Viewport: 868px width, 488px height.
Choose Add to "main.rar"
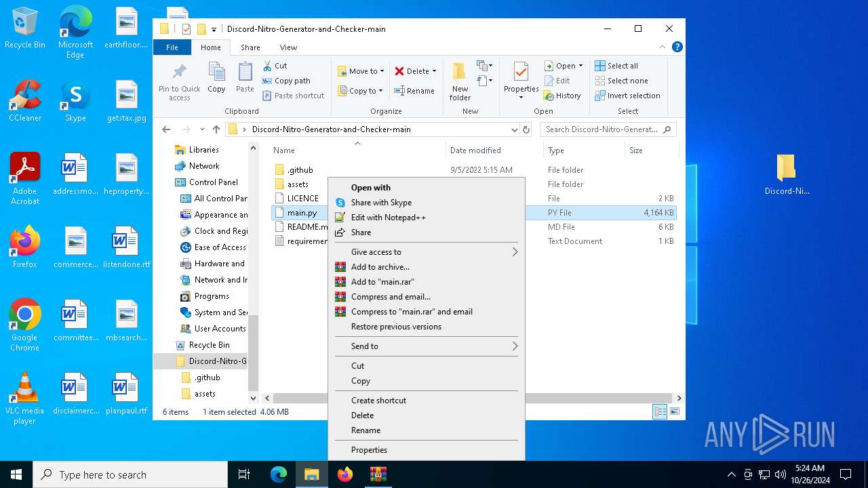[426, 282]
